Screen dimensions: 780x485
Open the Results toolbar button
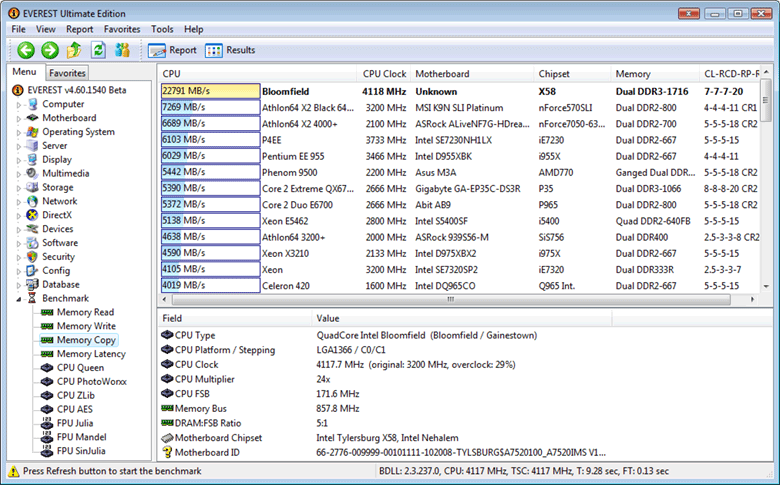coord(230,50)
